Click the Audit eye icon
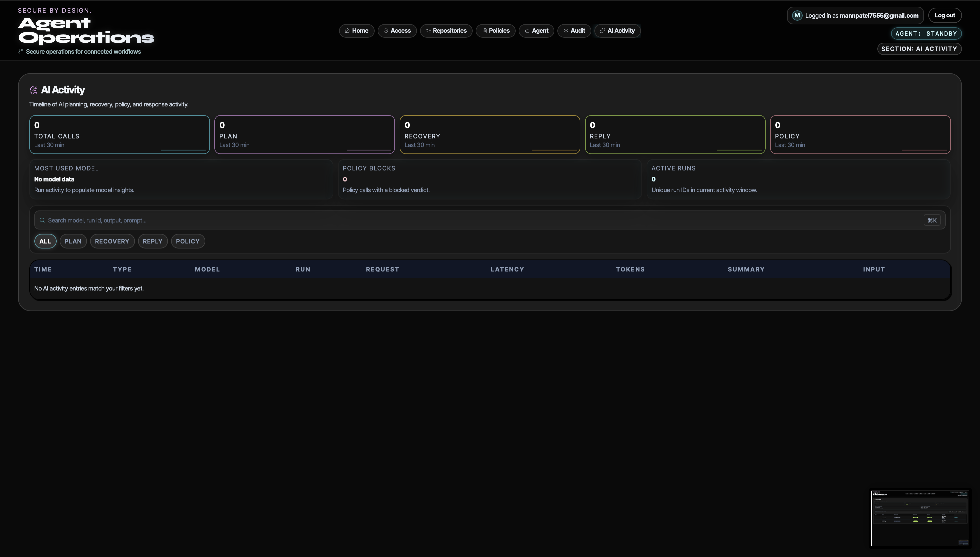Screen dimensions: 980x557 (566, 31)
